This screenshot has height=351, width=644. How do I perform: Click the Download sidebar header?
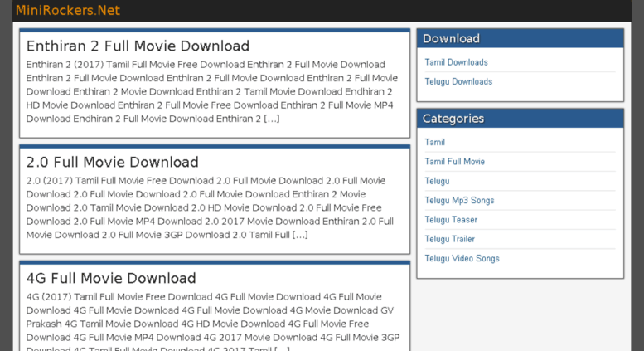click(x=451, y=38)
